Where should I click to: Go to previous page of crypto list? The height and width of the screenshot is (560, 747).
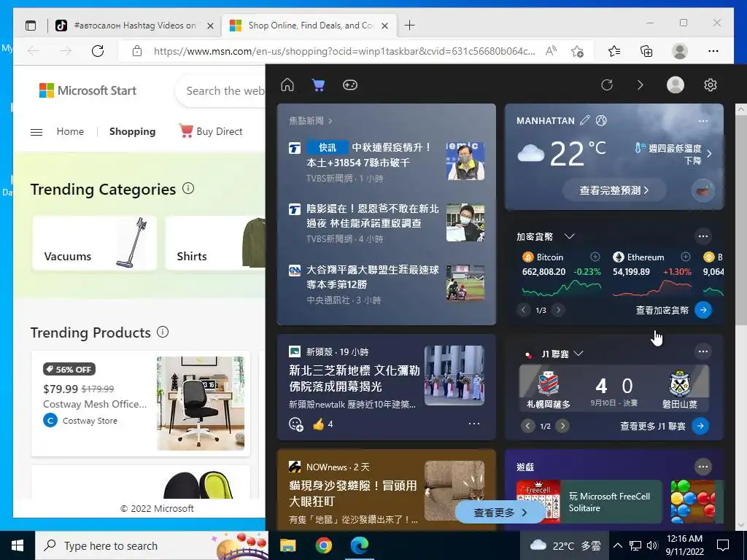(x=523, y=310)
